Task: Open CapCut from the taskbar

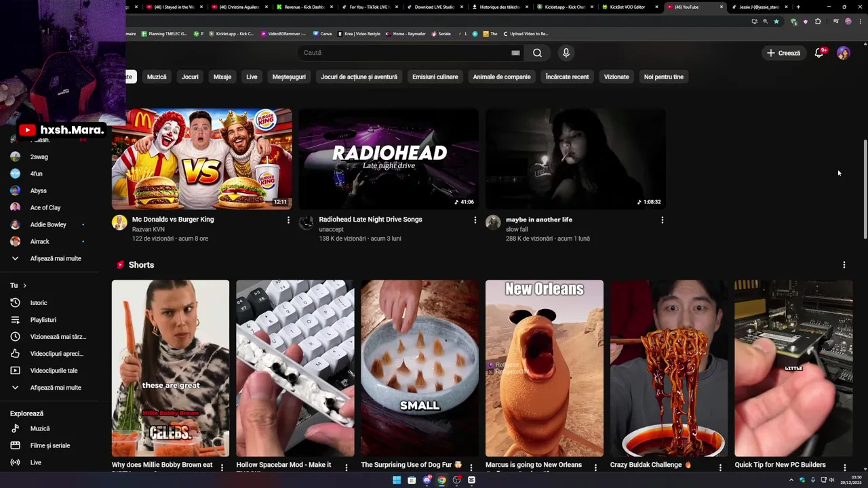Action: [x=471, y=480]
